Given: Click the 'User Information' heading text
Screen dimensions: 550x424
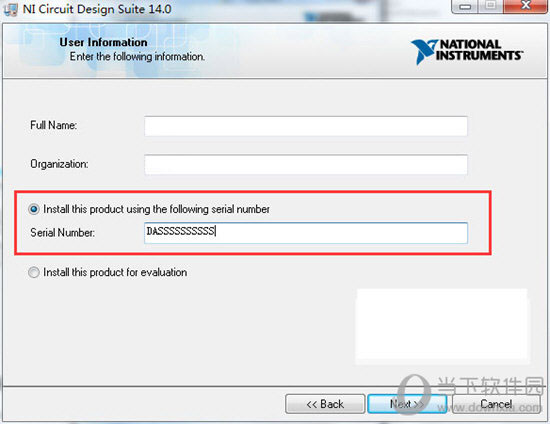Looking at the screenshot, I should click(x=103, y=42).
